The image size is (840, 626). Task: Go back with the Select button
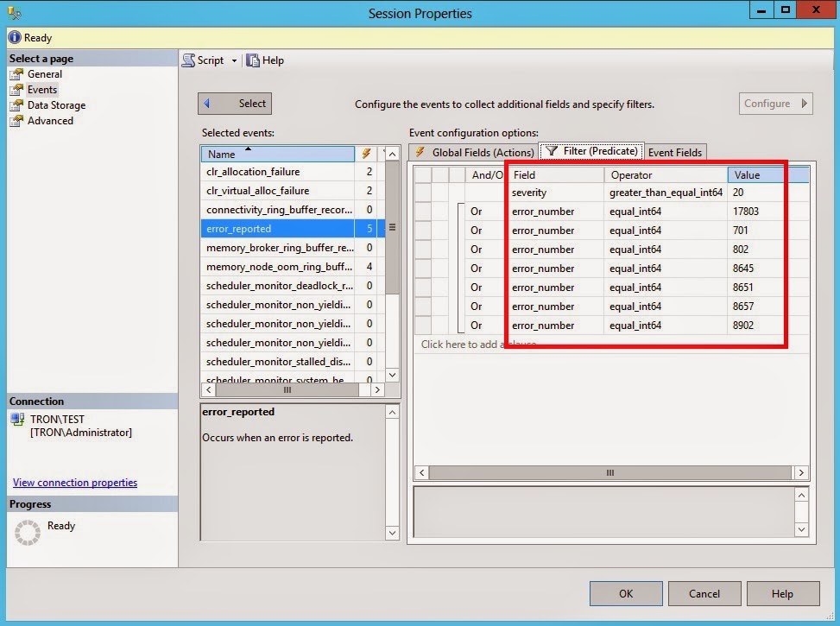(x=235, y=104)
